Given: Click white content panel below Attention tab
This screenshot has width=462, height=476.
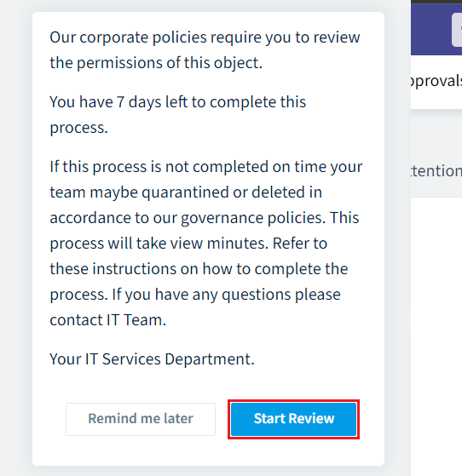Looking at the screenshot, I should coord(436,334).
